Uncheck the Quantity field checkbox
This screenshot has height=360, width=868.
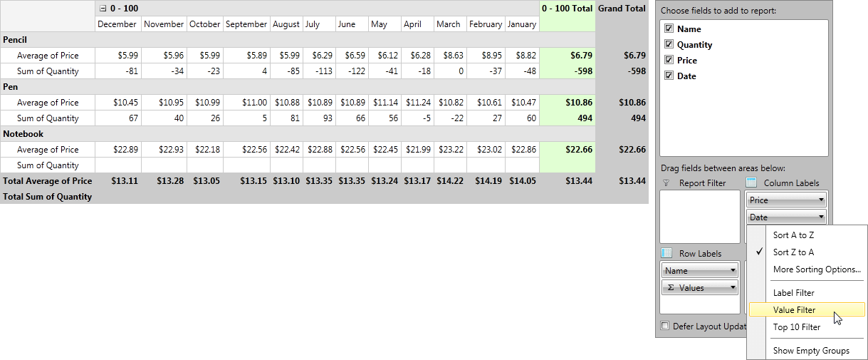point(669,45)
